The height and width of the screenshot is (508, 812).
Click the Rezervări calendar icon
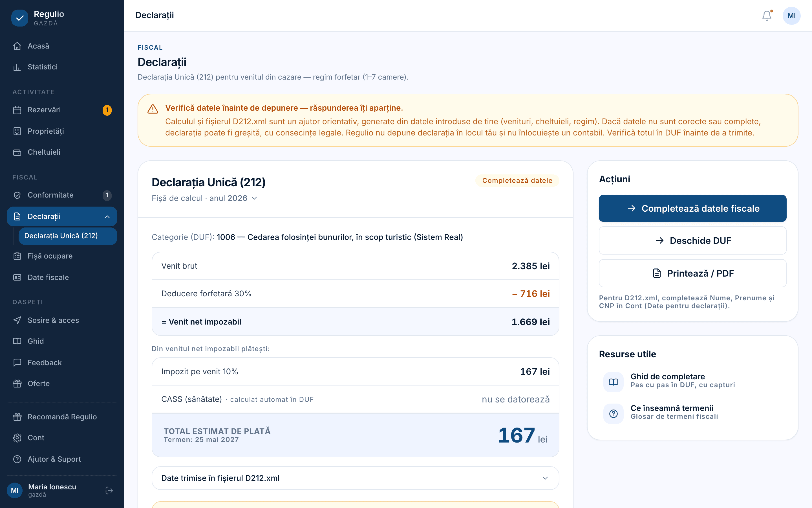[x=17, y=110]
